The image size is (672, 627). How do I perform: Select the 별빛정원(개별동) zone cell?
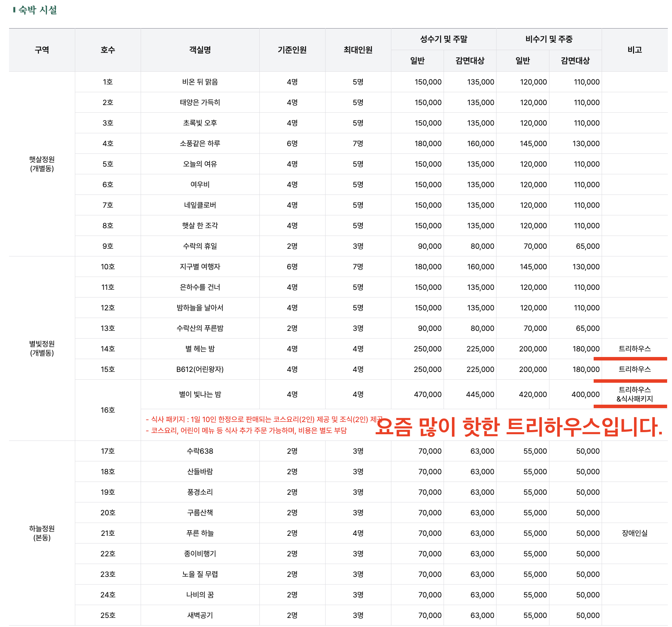[42, 348]
